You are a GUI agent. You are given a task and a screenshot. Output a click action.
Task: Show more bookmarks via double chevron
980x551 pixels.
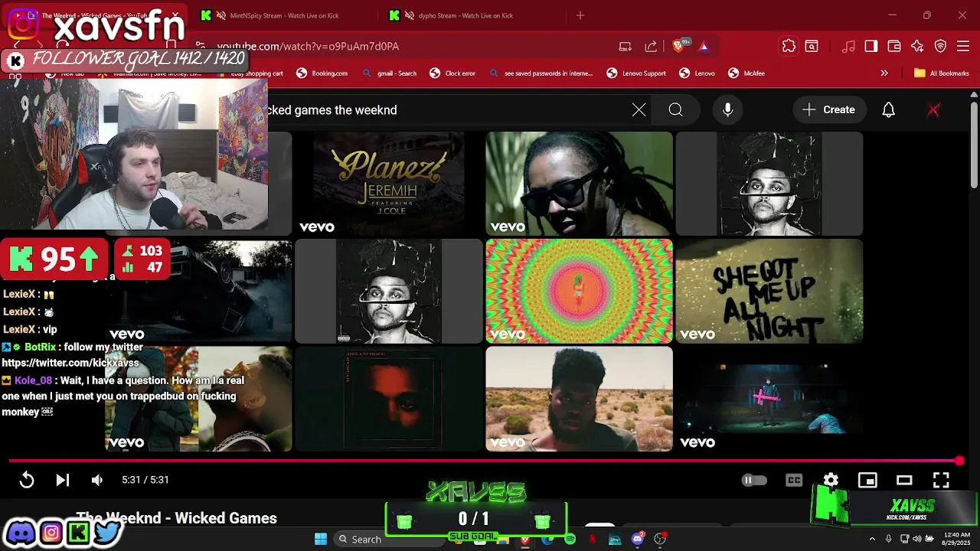(884, 73)
